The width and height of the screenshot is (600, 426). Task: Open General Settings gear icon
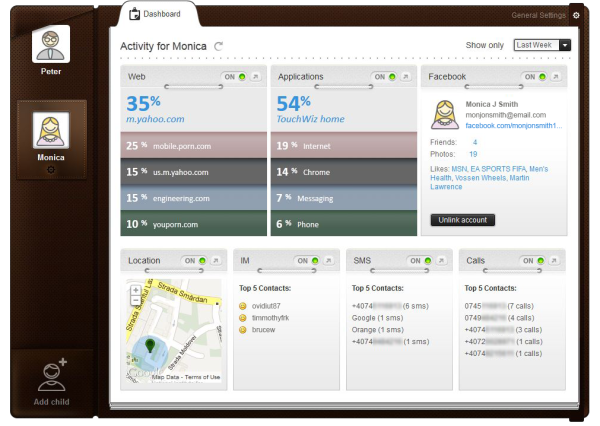576,15
